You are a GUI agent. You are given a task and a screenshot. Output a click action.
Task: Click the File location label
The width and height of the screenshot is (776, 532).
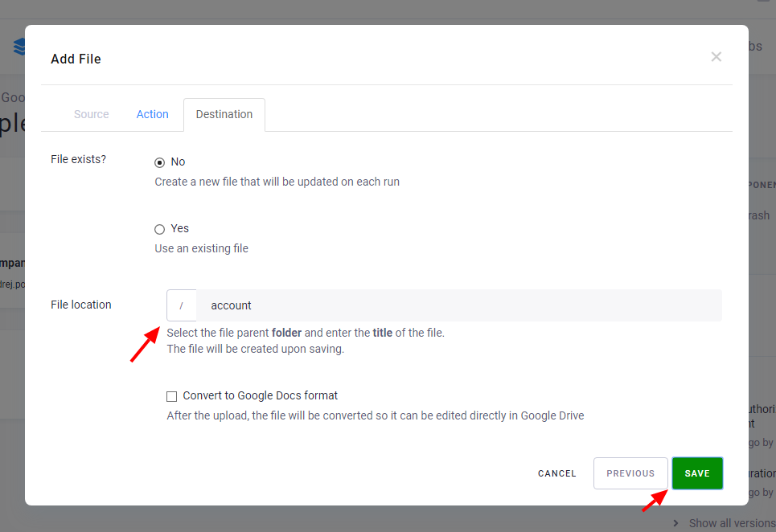point(81,305)
